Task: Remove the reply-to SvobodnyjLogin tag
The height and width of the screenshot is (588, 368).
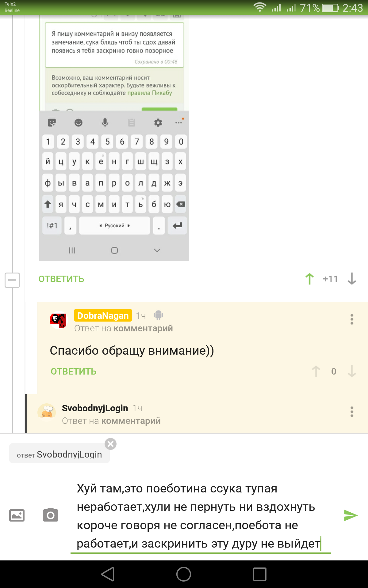Action: pyautogui.click(x=111, y=444)
